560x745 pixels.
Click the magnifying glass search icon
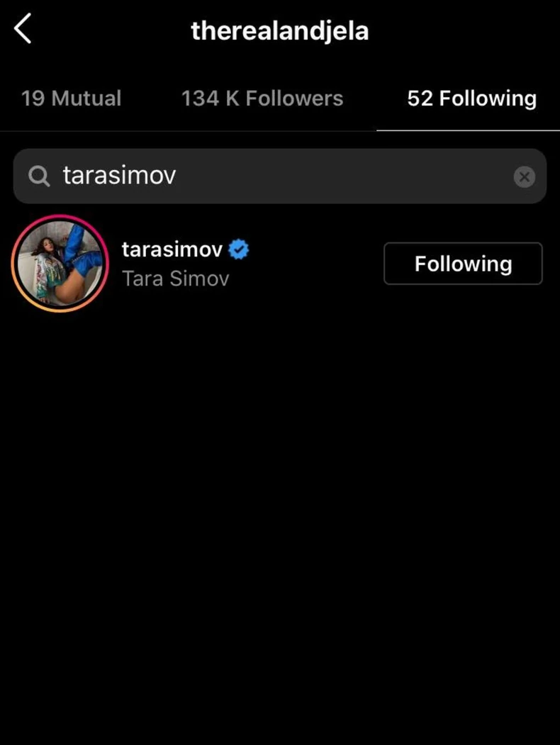(39, 177)
